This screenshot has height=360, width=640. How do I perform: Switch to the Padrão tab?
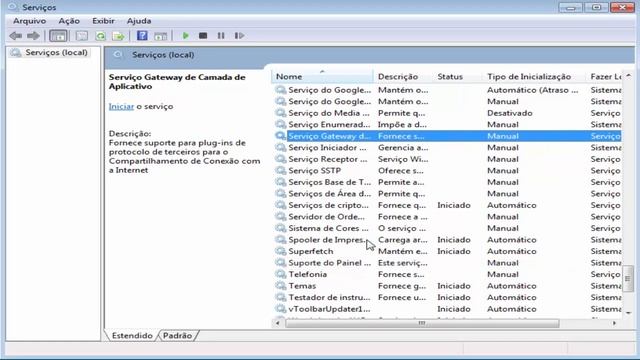point(177,336)
